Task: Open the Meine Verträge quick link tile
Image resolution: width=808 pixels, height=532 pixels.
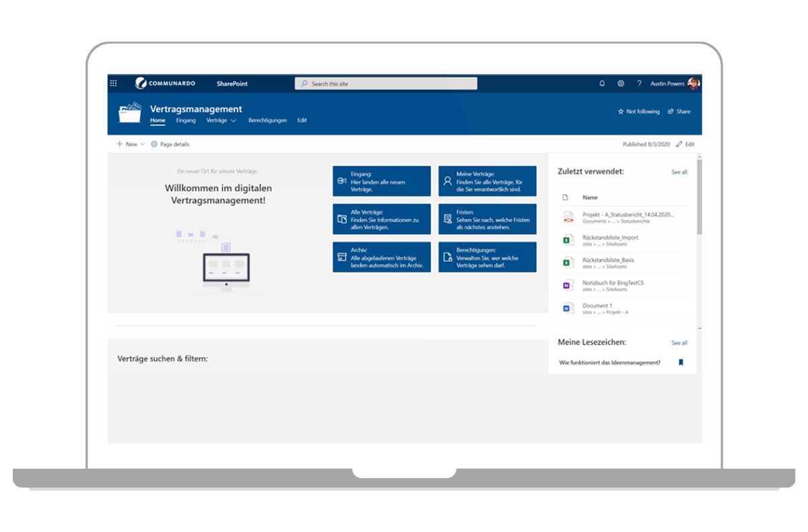Action: tap(487, 181)
